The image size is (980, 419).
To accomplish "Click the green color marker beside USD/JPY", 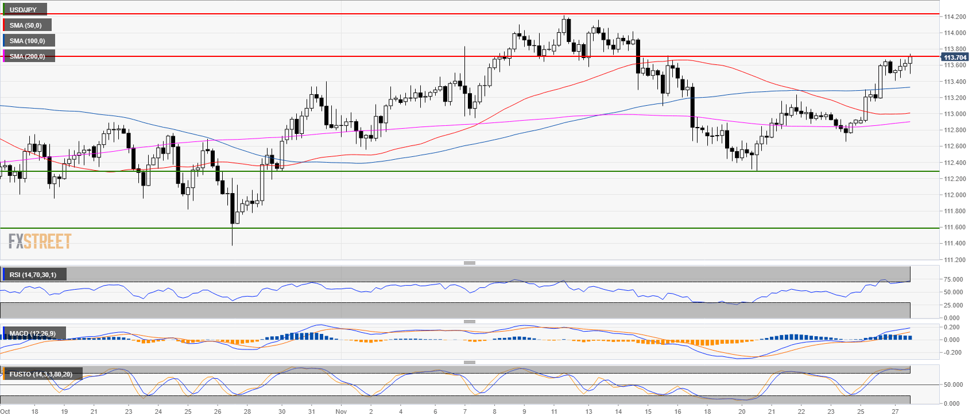I will click(x=2, y=10).
